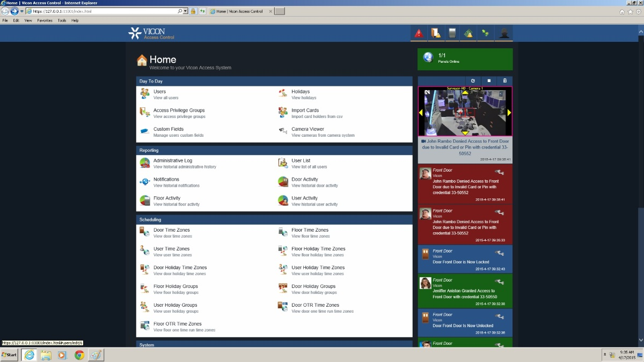The image size is (644, 362).
Task: Open the door warning icon in header
Action: coord(436,34)
